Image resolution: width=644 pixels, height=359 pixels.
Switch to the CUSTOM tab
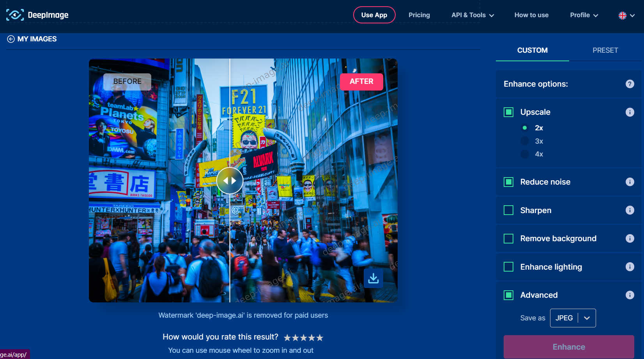coord(533,50)
